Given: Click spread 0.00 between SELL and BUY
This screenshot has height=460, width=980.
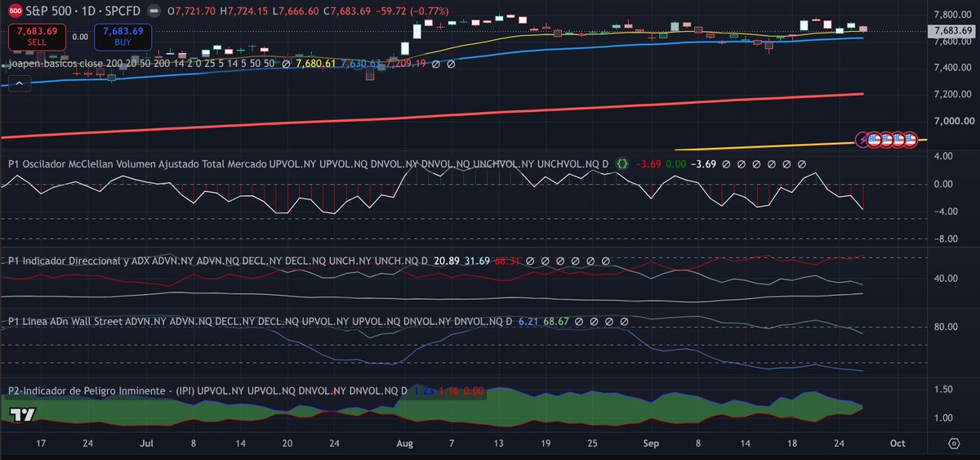Looking at the screenshot, I should (x=80, y=37).
